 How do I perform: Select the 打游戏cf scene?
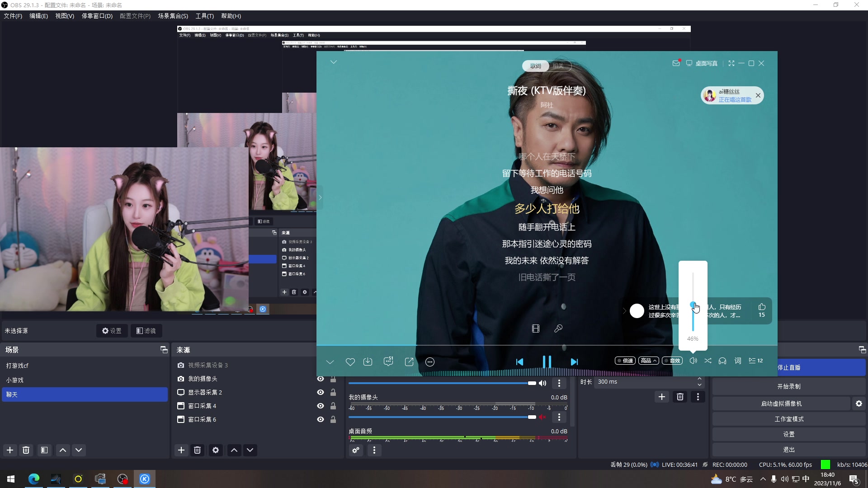click(85, 366)
